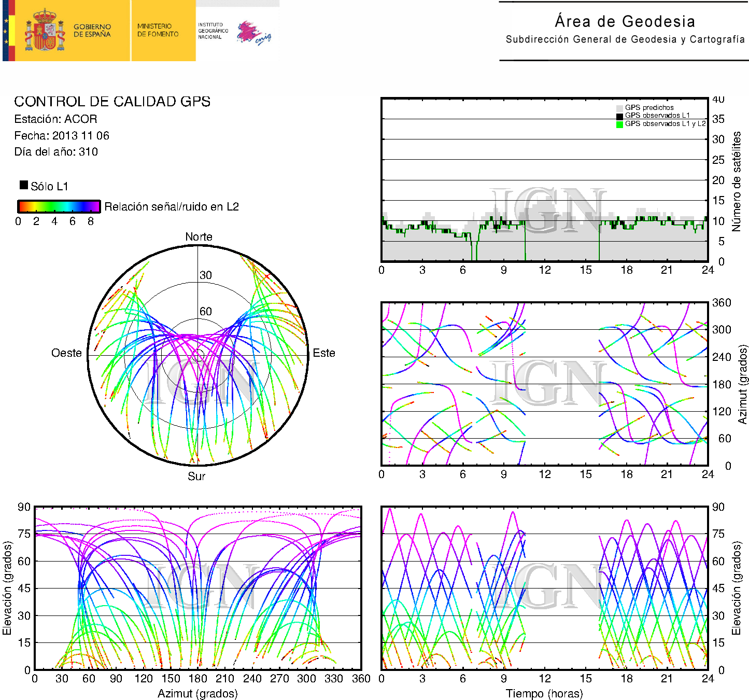Click the 'GOBIERNO DE ESPAÑA' text

92,31
